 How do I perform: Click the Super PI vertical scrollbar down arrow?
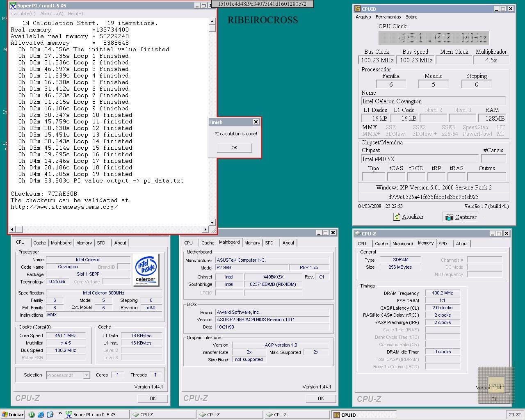pos(212,222)
